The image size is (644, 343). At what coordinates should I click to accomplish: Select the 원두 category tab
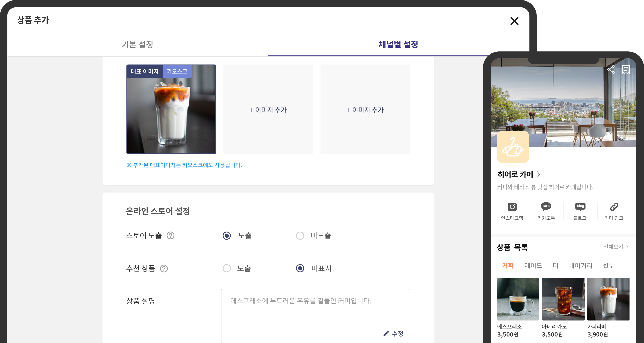point(608,265)
